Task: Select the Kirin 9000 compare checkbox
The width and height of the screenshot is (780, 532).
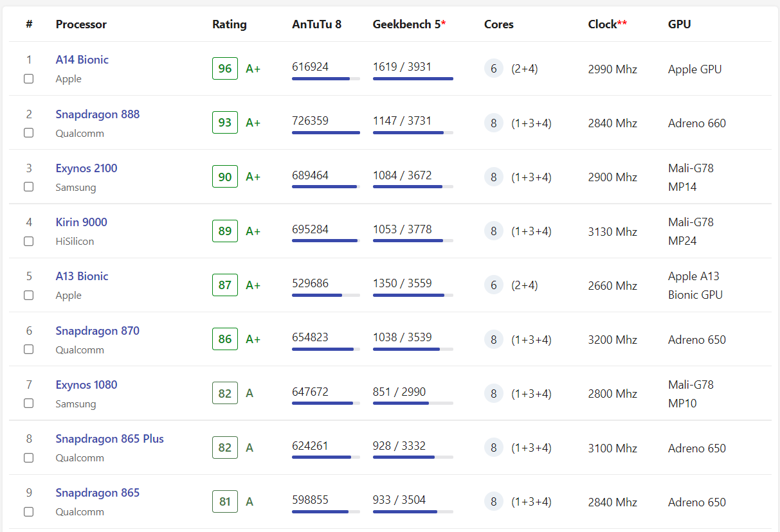Action: pyautogui.click(x=28, y=241)
